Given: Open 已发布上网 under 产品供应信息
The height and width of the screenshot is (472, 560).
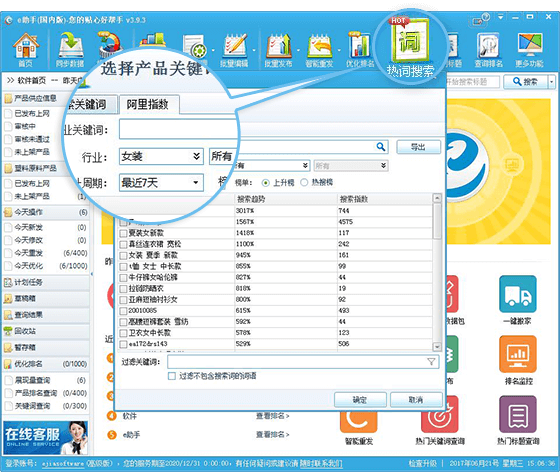Looking at the screenshot, I should point(32,114).
